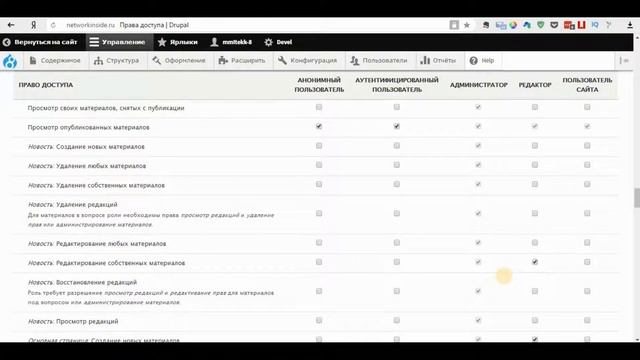Screen dimensions: 640x360
Task: Click the user icon beside mmitekk-8
Action: coord(214,42)
